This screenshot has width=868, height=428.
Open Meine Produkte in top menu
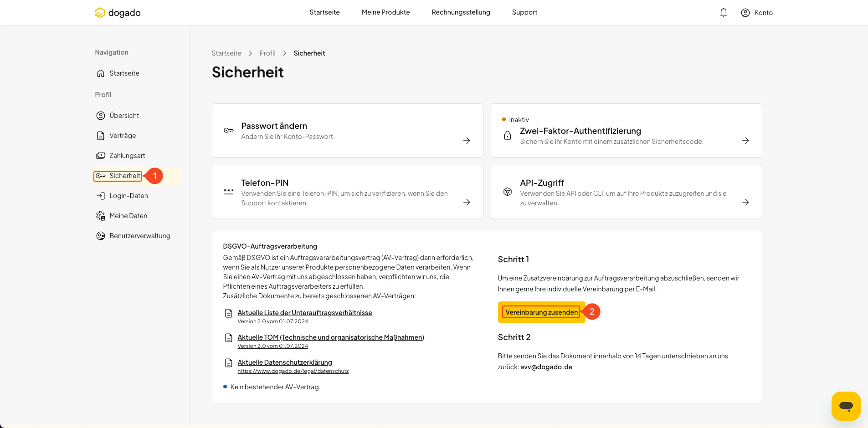386,12
